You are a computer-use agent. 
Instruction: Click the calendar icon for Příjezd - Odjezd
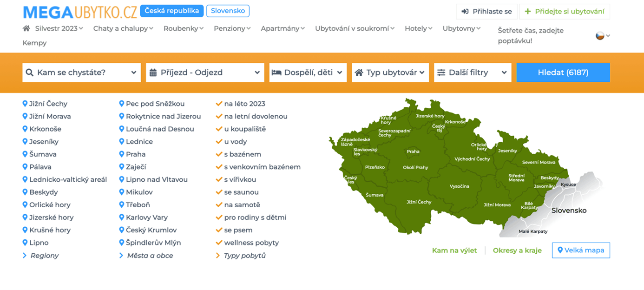[x=153, y=72]
